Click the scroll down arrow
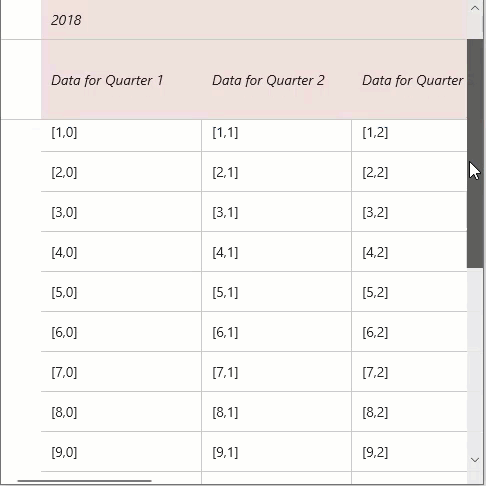Viewport: 486px width, 486px height. (x=475, y=460)
